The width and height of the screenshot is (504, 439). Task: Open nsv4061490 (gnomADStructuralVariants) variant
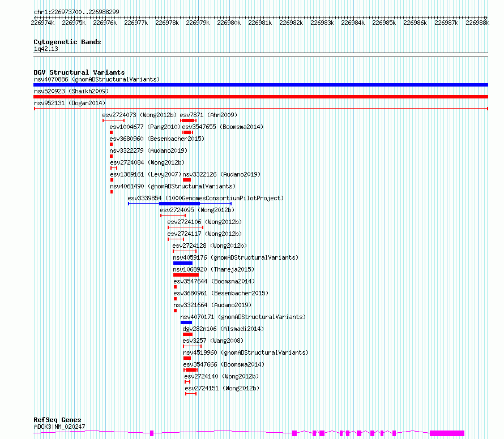pyautogui.click(x=173, y=186)
